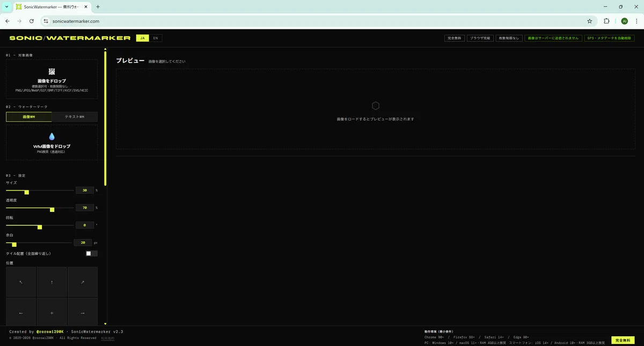The image size is (644, 346).
Task: Open the browser extensions puzzle icon
Action: [x=606, y=21]
